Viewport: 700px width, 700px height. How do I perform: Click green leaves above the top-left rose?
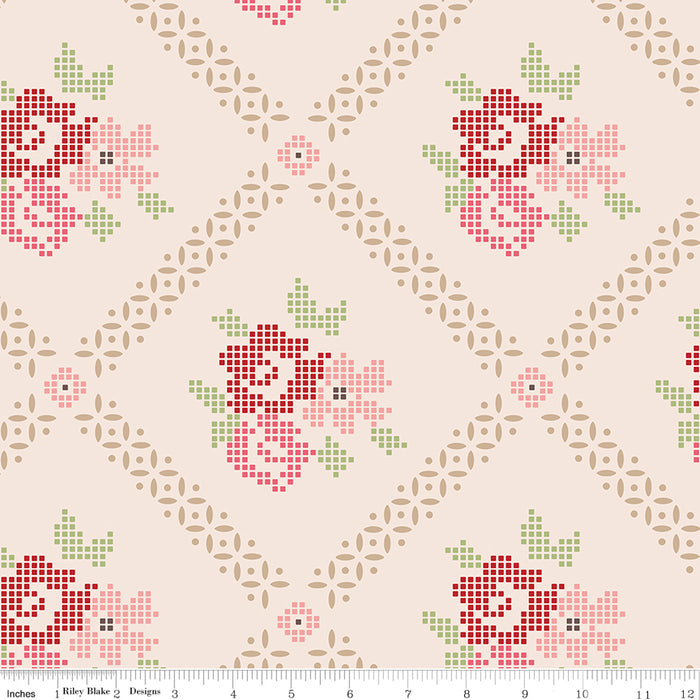click(x=80, y=72)
